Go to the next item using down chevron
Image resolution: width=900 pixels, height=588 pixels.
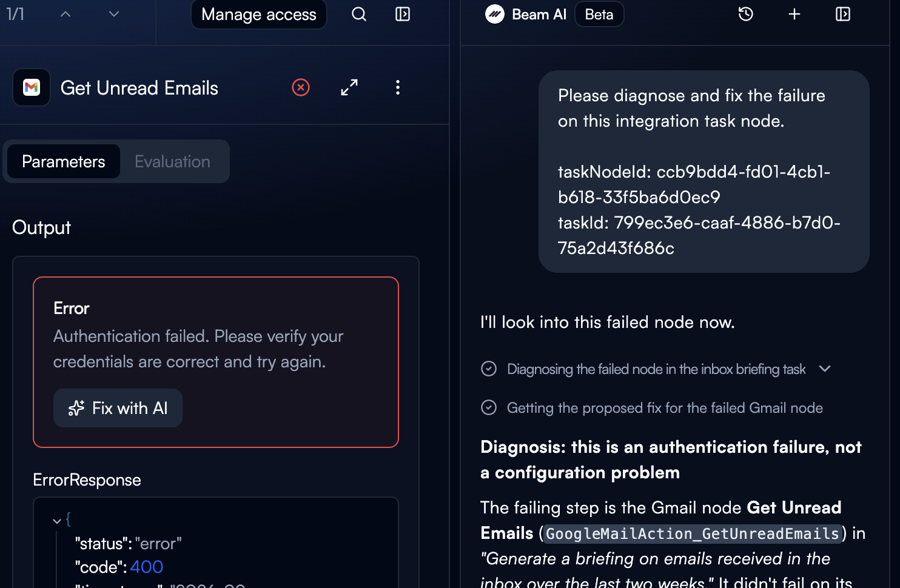(x=114, y=14)
